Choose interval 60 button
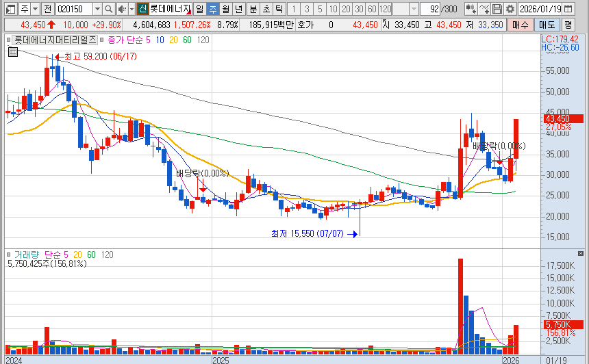 [372, 9]
